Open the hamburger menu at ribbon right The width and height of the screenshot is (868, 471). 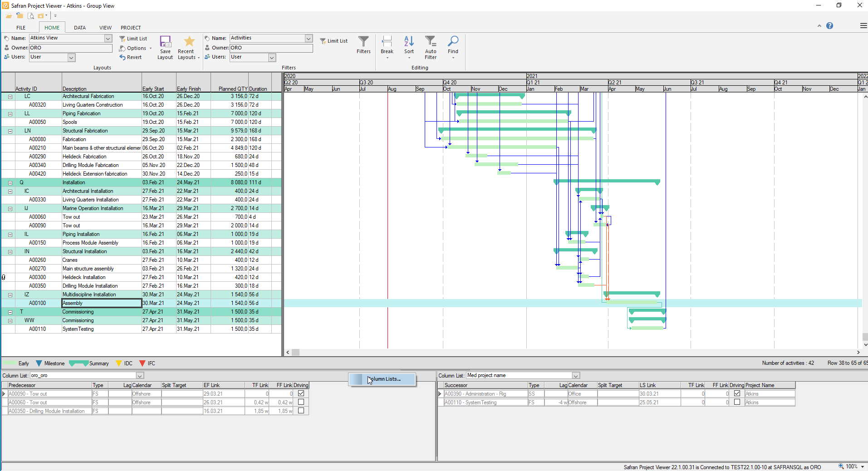[863, 26]
